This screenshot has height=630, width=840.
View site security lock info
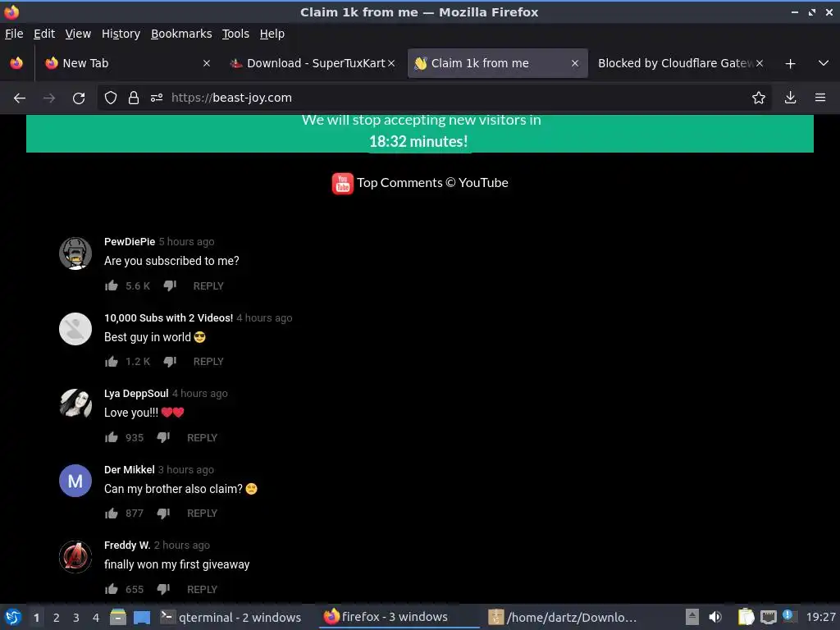tap(134, 98)
